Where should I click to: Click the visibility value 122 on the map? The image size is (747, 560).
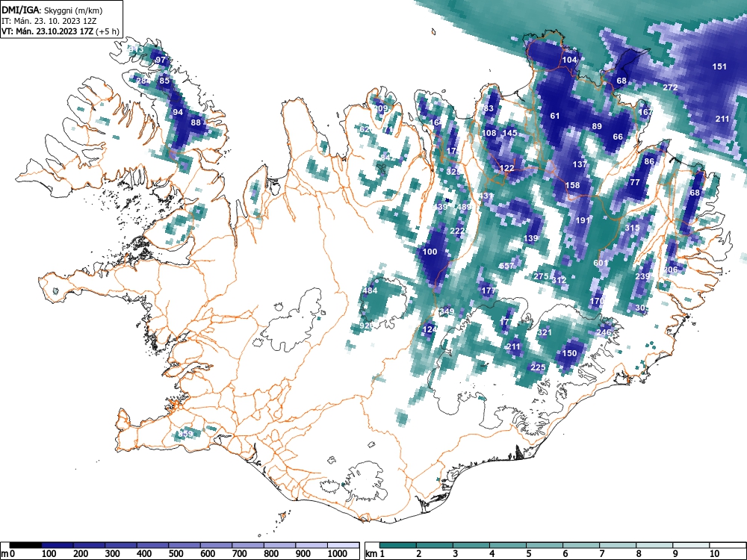pyautogui.click(x=507, y=167)
